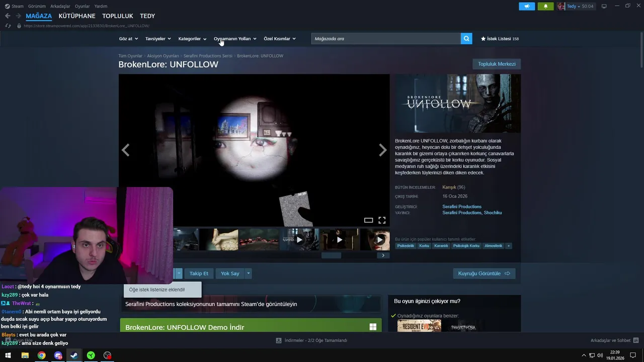Open File Explorer from the taskbar
The height and width of the screenshot is (362, 644).
click(25, 355)
